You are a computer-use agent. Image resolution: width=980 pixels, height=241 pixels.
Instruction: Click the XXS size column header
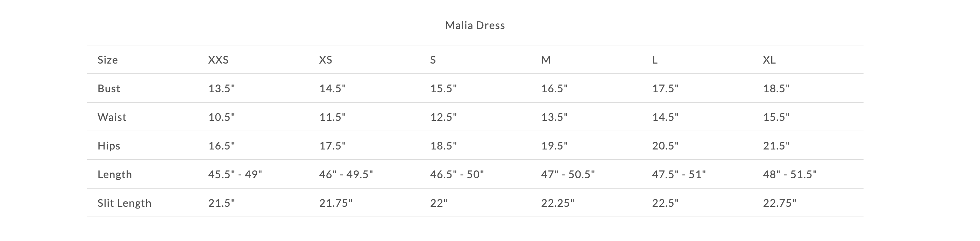coord(218,60)
